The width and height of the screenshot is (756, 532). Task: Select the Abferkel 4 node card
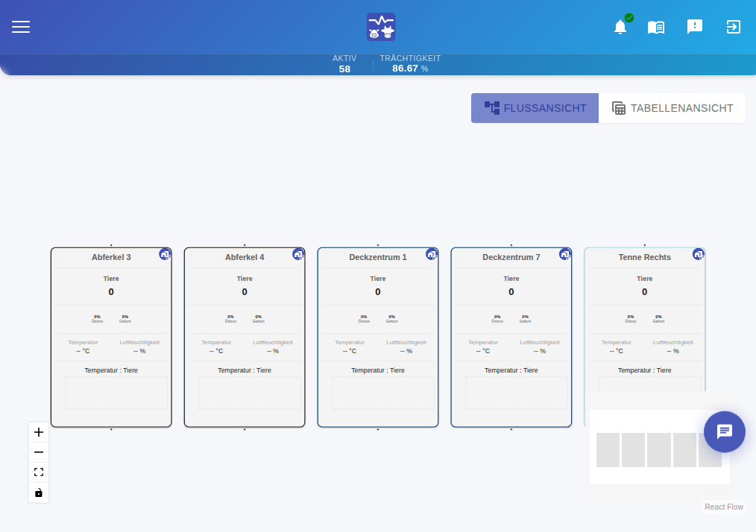pos(245,338)
